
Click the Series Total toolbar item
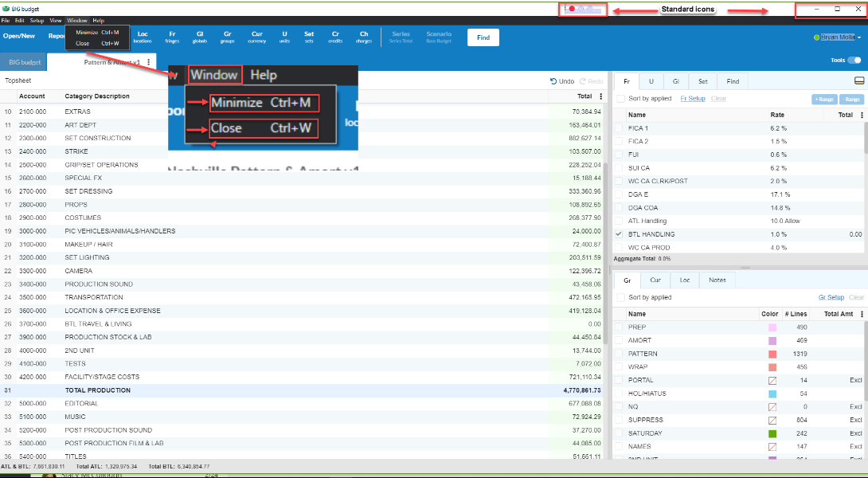coord(401,37)
